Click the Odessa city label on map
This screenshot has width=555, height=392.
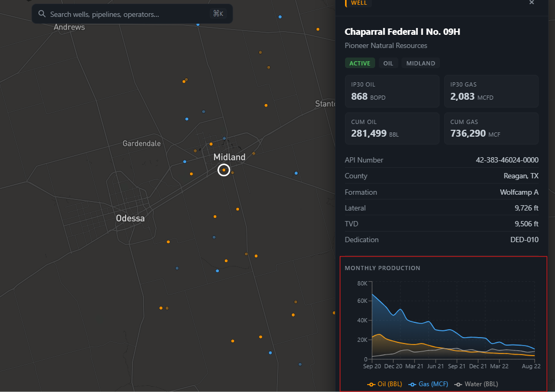(x=130, y=218)
